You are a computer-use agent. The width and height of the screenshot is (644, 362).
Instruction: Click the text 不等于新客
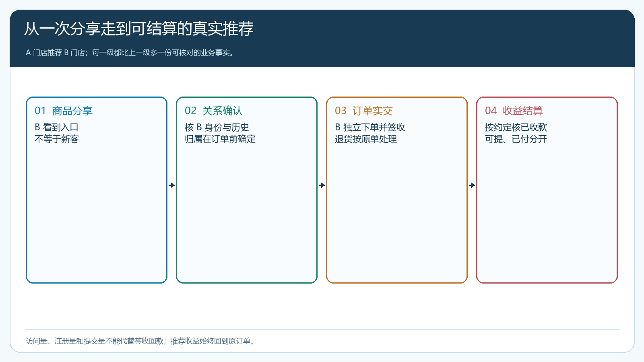[x=57, y=139]
